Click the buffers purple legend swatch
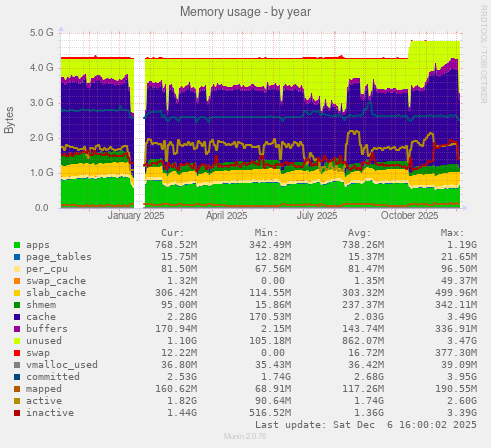The width and height of the screenshot is (491, 448). [17, 329]
